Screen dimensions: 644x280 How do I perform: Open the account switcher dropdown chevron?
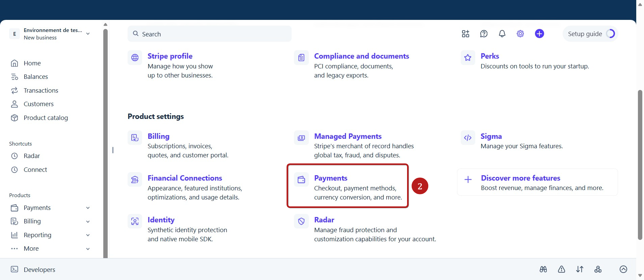coord(88,34)
